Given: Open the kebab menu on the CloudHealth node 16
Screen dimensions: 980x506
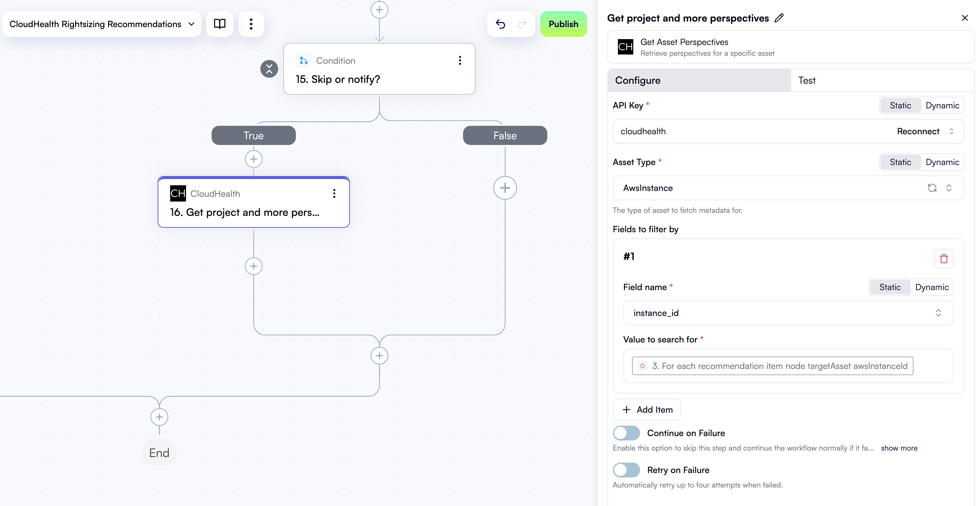Looking at the screenshot, I should (334, 193).
